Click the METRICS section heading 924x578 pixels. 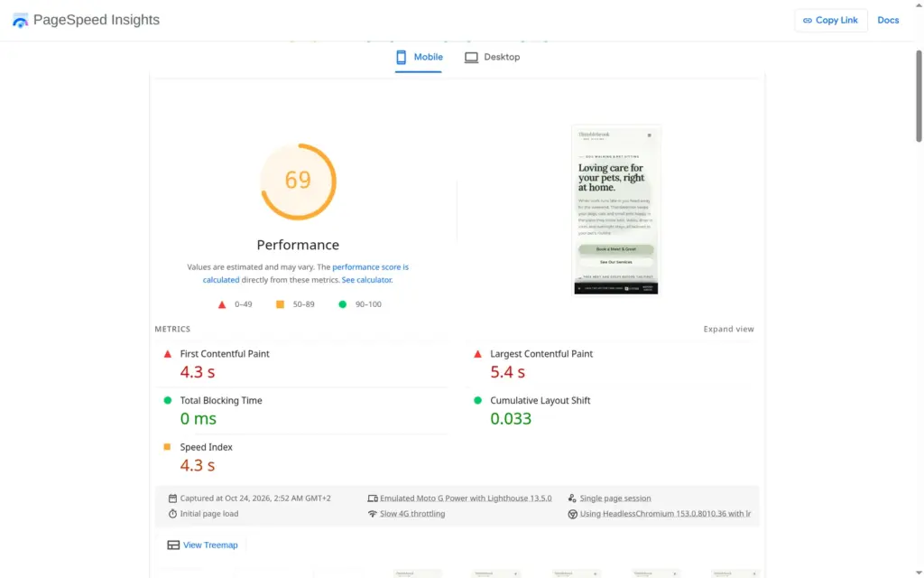[172, 329]
